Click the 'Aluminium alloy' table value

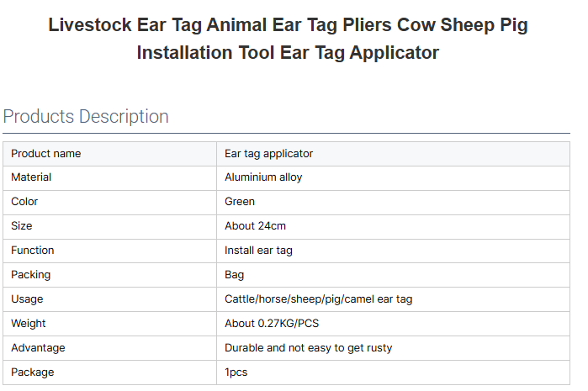point(263,177)
